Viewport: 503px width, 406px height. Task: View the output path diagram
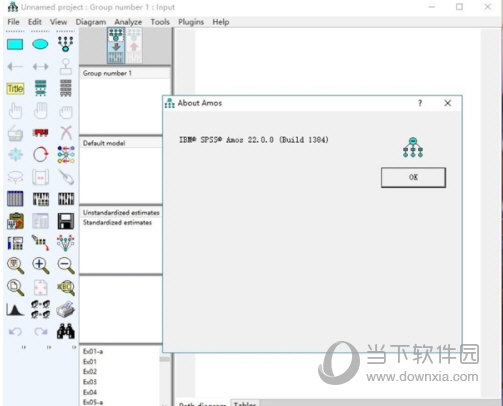coord(134,46)
